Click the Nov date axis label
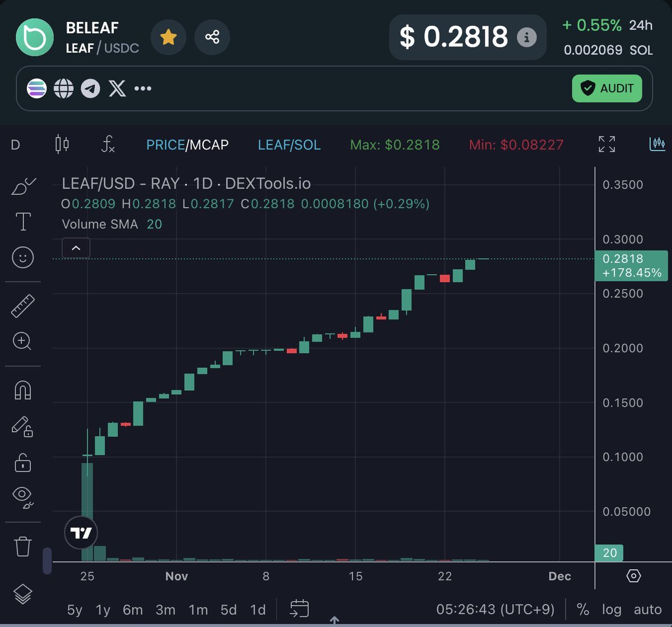The width and height of the screenshot is (672, 627). click(x=176, y=576)
